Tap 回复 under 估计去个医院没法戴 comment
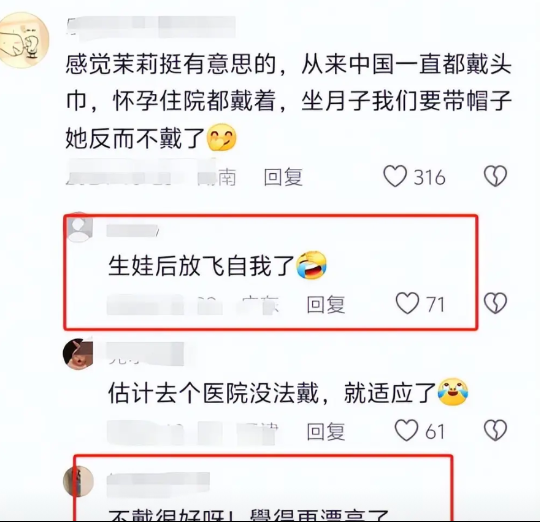The image size is (540, 522). click(326, 431)
